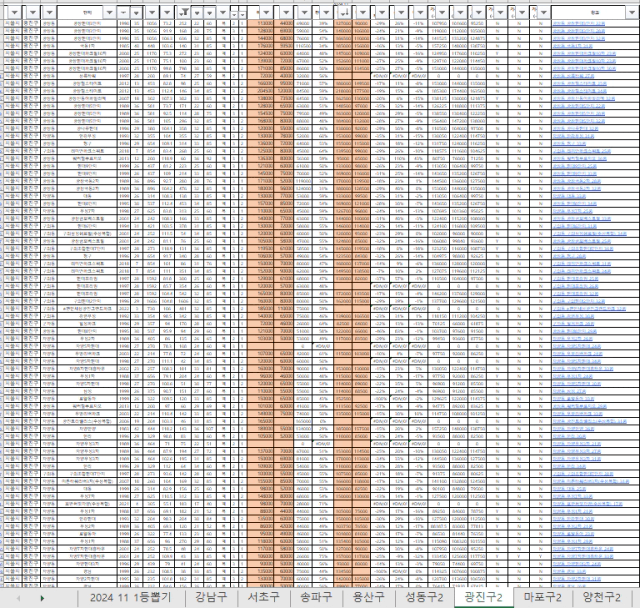The height and width of the screenshot is (608, 640).
Task: Switch to the 강남구 sheet tab
Action: point(211,598)
